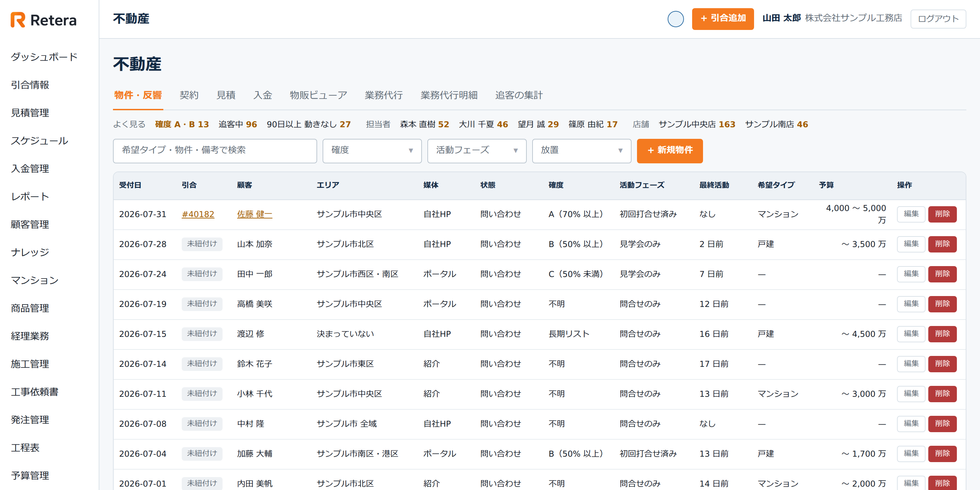Filter by 担当者 篠原 由紀 17
Image resolution: width=980 pixels, height=490 pixels.
[x=593, y=125]
